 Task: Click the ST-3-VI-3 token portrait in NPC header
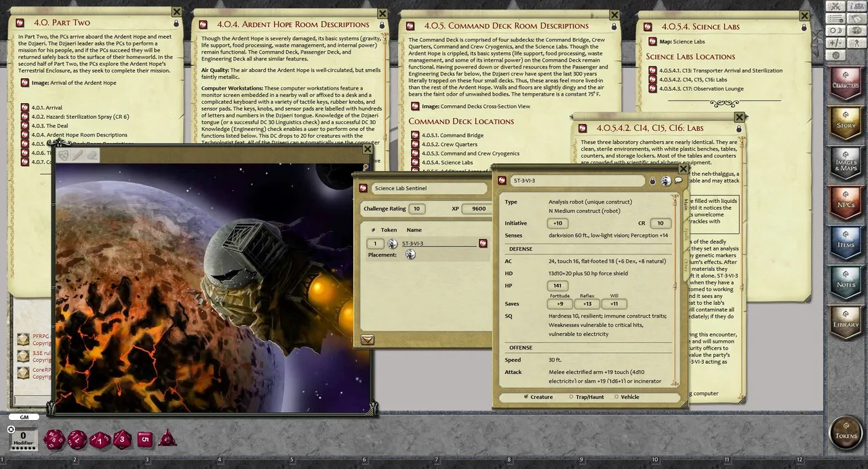click(666, 181)
